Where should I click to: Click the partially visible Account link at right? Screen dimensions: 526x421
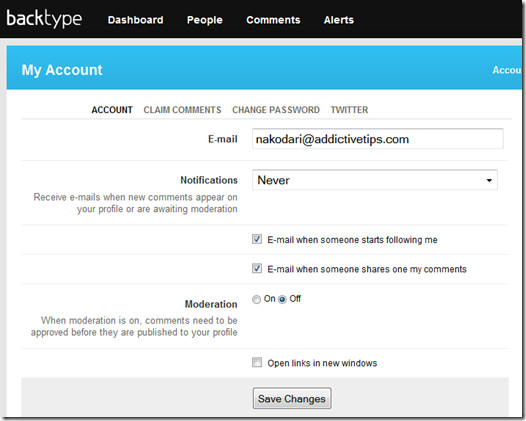point(507,70)
